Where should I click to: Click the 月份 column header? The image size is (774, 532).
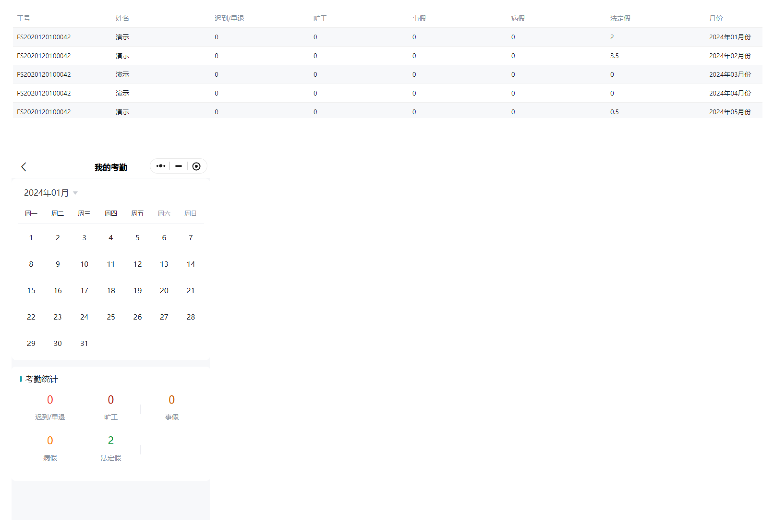point(715,18)
